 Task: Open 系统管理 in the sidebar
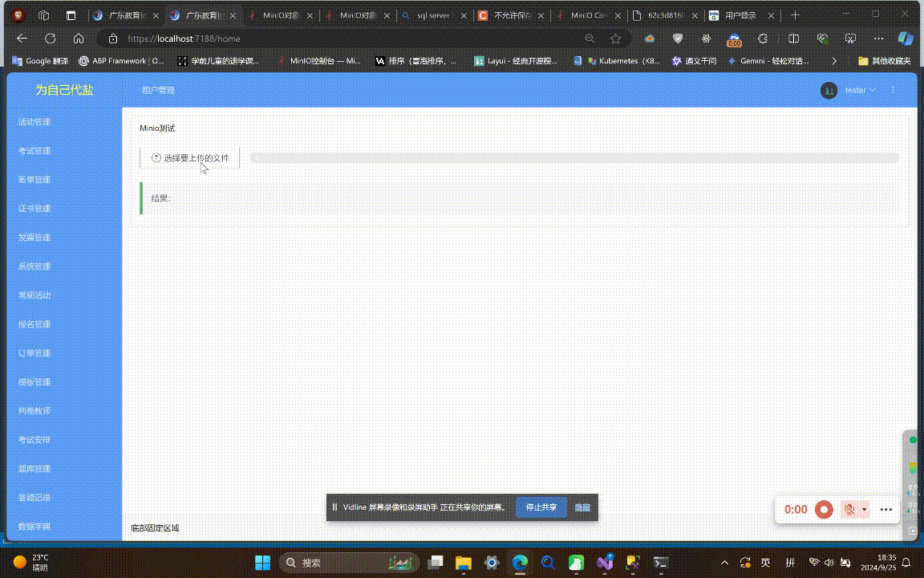click(x=34, y=267)
